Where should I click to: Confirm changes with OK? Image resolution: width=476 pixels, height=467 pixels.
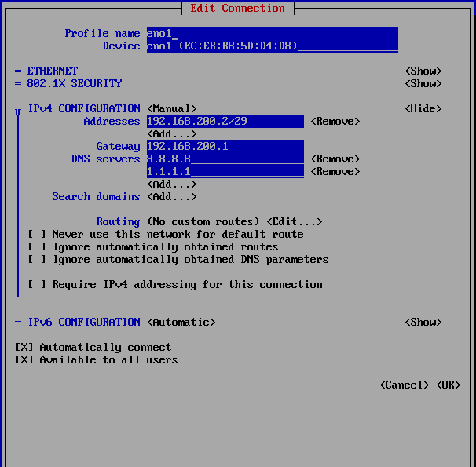click(449, 385)
